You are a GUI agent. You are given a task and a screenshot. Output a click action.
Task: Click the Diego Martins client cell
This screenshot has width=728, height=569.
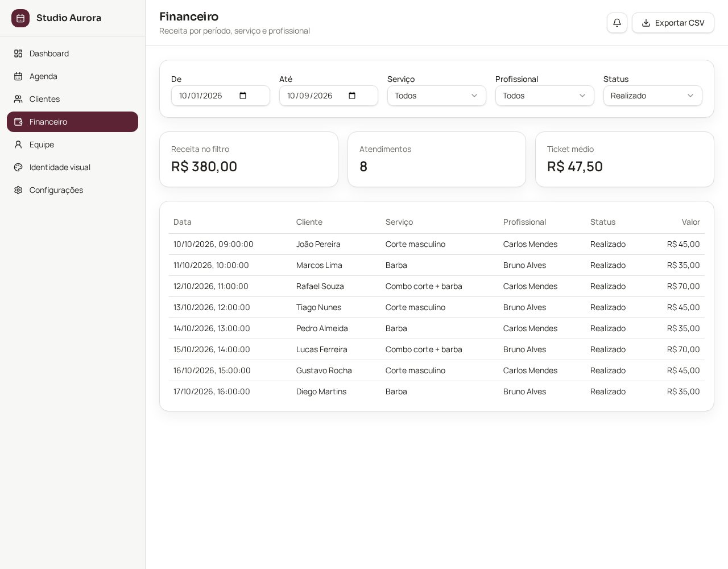click(x=321, y=391)
